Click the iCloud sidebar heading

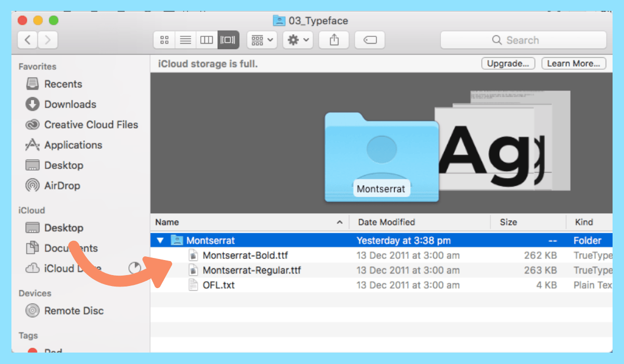tap(32, 211)
